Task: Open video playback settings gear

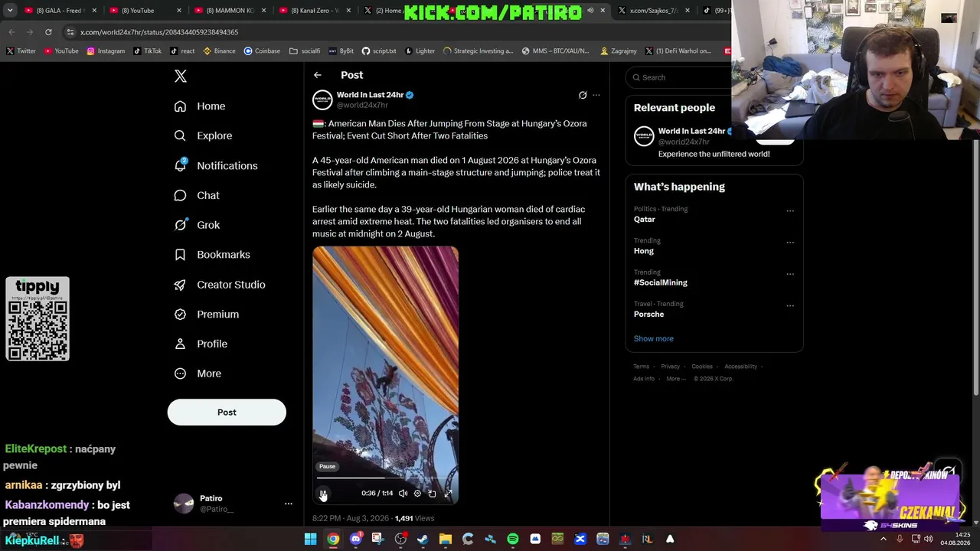Action: (x=417, y=494)
